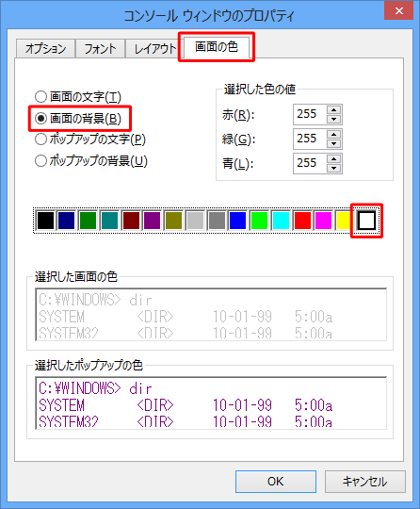The height and width of the screenshot is (509, 420).
Task: Pick the bright green color swatch
Action: (260, 221)
